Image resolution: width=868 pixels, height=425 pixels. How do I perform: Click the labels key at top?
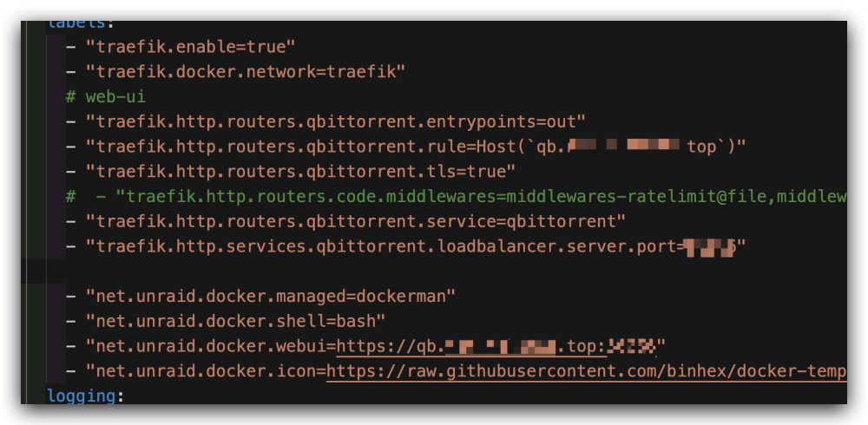coord(77,23)
